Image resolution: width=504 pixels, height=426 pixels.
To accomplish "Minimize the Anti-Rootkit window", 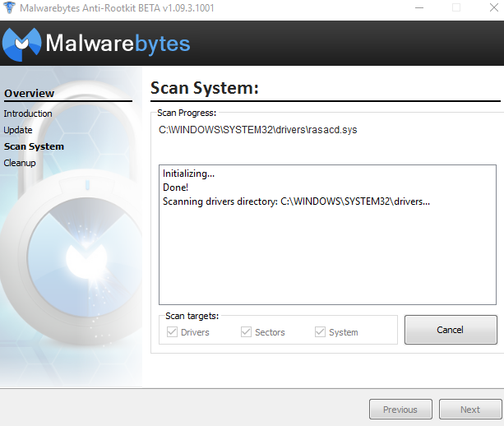I will click(x=420, y=7).
